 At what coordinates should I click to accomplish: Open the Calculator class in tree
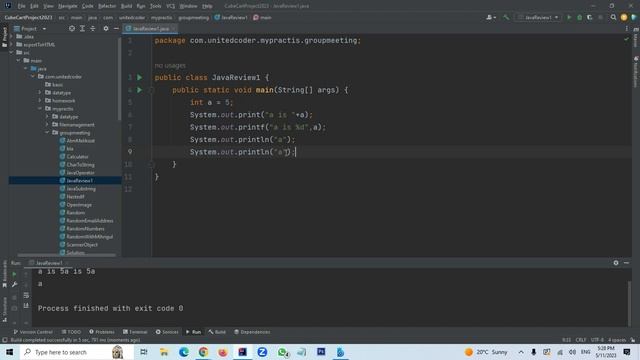pos(74,157)
